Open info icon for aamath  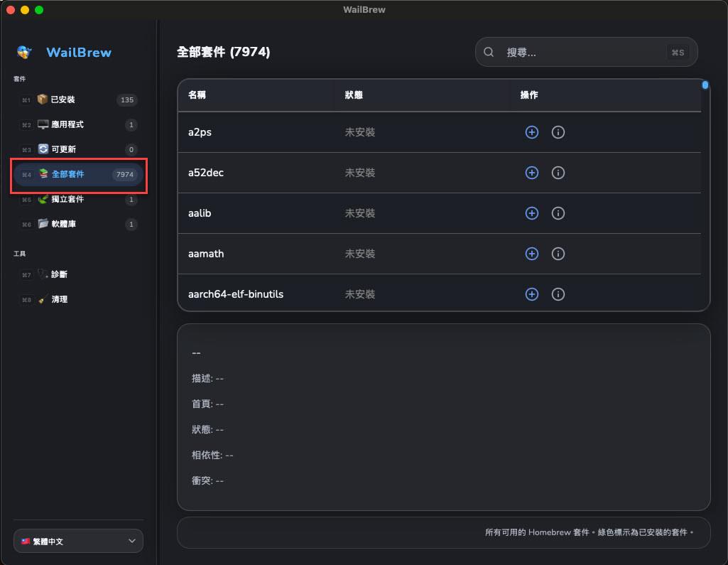tap(558, 254)
